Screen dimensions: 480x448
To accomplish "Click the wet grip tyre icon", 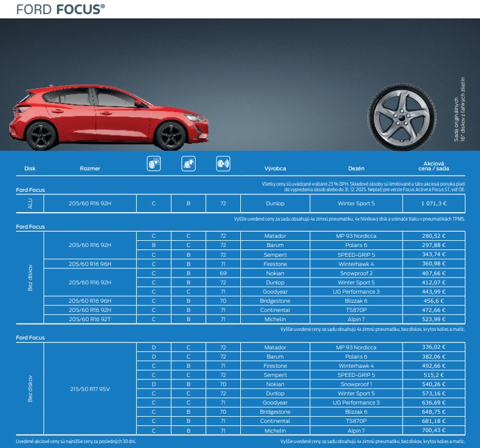I will click(188, 164).
